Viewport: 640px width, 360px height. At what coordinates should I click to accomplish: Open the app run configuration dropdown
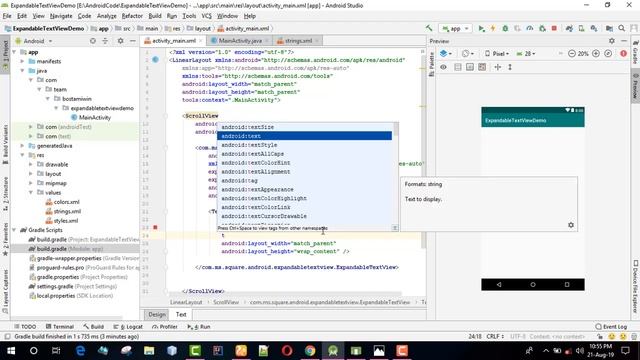(455, 29)
